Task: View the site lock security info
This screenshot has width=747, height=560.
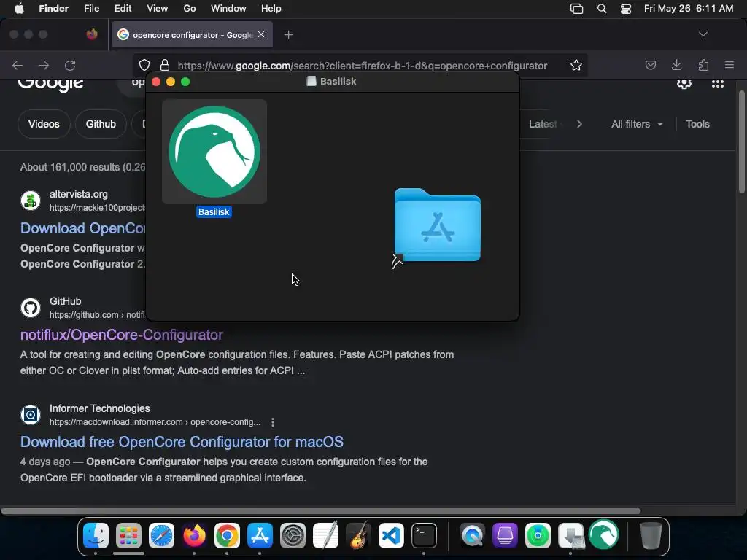Action: click(165, 65)
